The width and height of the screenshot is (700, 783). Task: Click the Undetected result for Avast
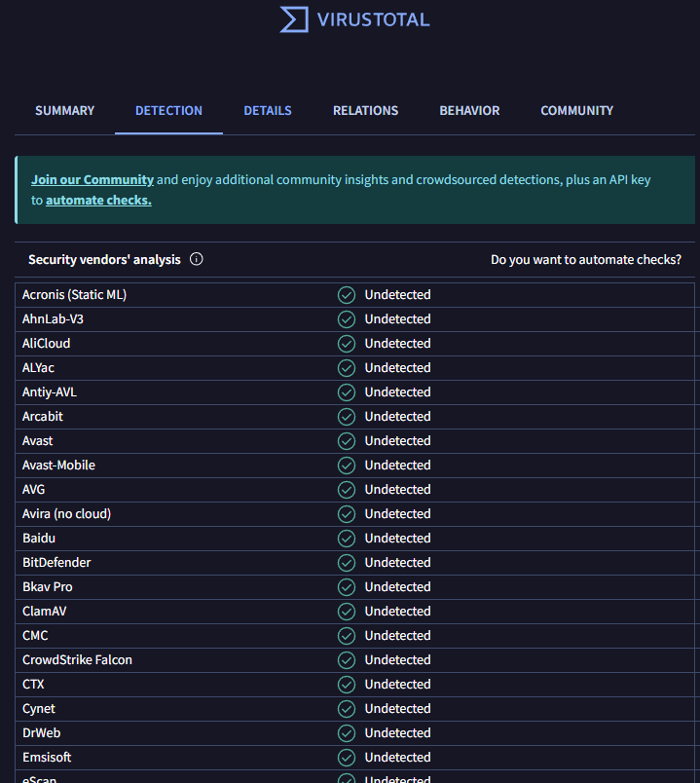click(397, 441)
